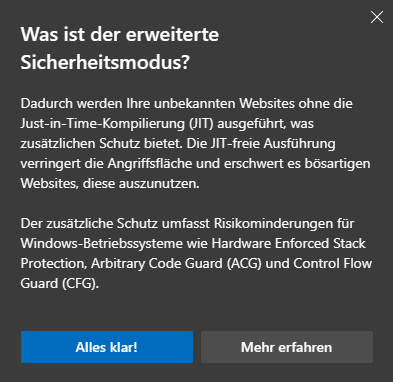Open the Mehr erfahren link button
393x382 pixels.
pos(287,347)
